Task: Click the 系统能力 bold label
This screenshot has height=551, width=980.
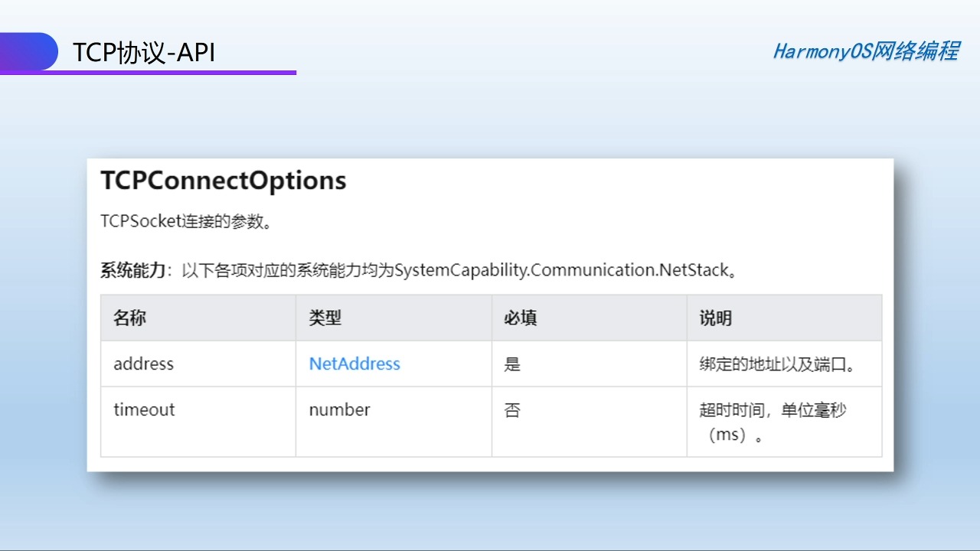Action: click(x=132, y=270)
